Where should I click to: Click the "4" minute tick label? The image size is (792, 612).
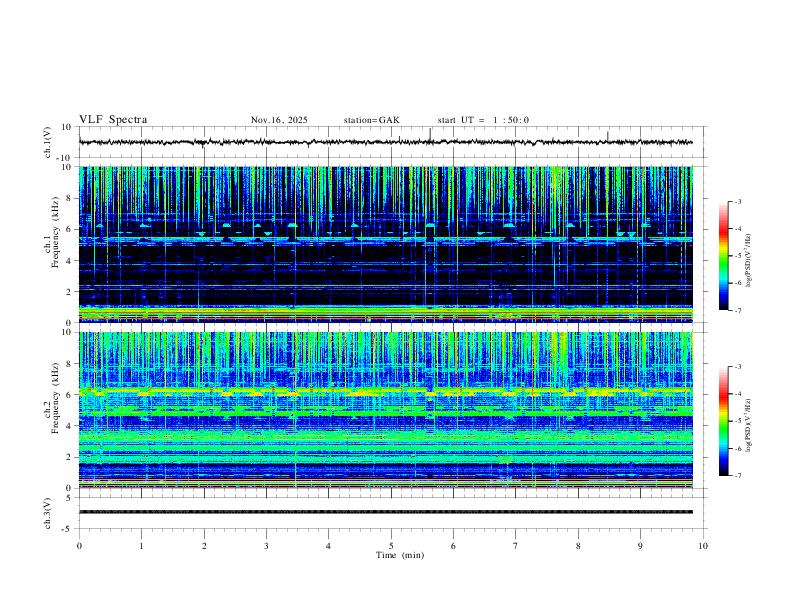click(329, 546)
